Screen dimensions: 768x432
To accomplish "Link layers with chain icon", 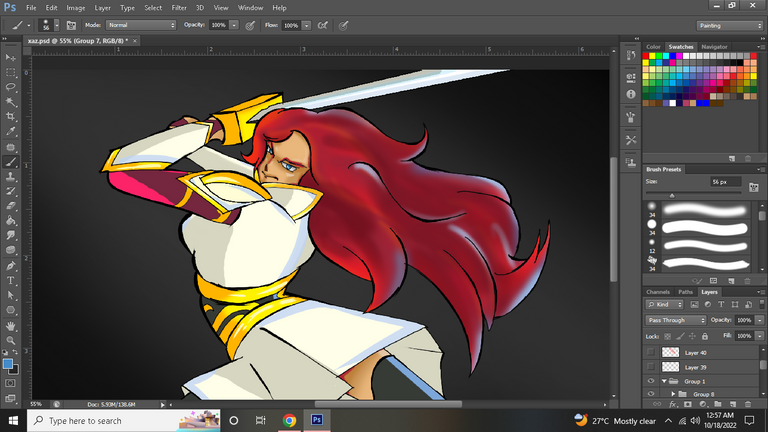I will tap(657, 405).
